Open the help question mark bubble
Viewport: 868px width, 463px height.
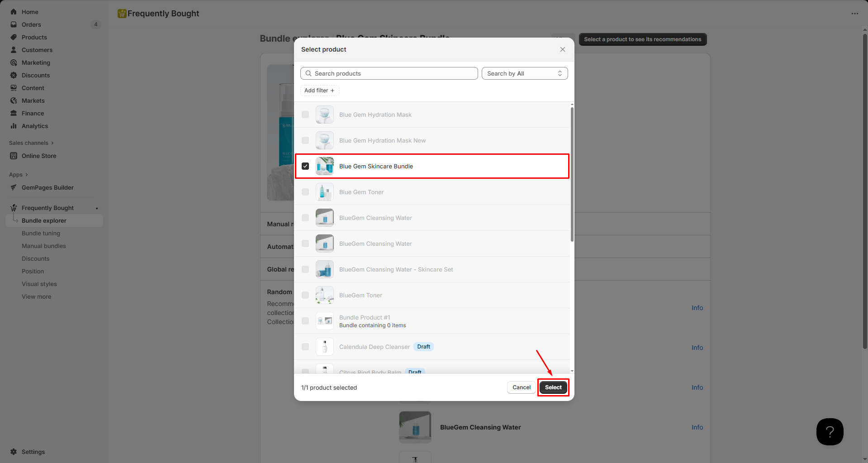coord(830,432)
